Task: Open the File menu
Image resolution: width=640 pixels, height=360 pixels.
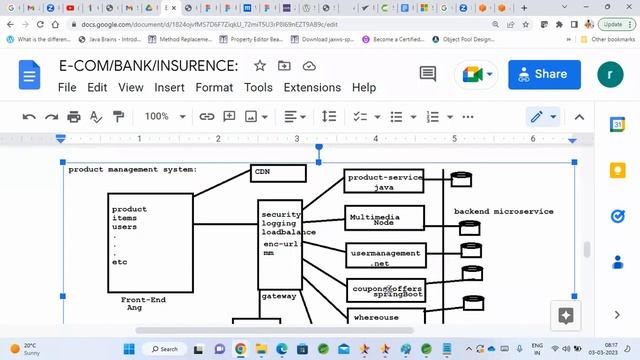Action: [67, 87]
